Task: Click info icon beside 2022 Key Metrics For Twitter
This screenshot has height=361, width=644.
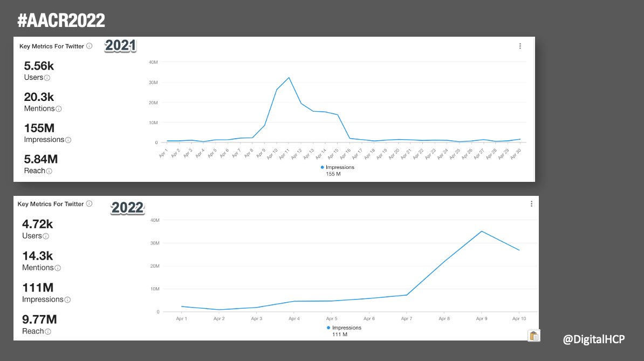Action: coord(89,204)
